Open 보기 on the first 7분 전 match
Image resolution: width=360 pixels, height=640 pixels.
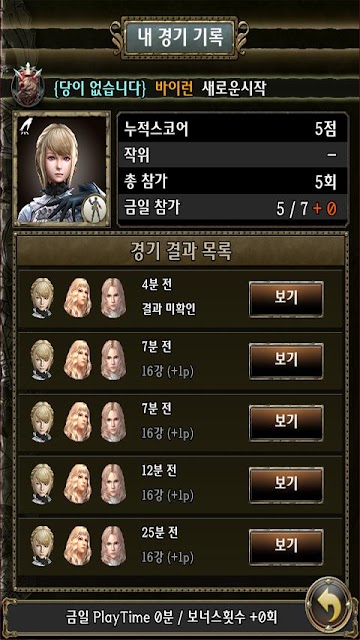point(286,361)
